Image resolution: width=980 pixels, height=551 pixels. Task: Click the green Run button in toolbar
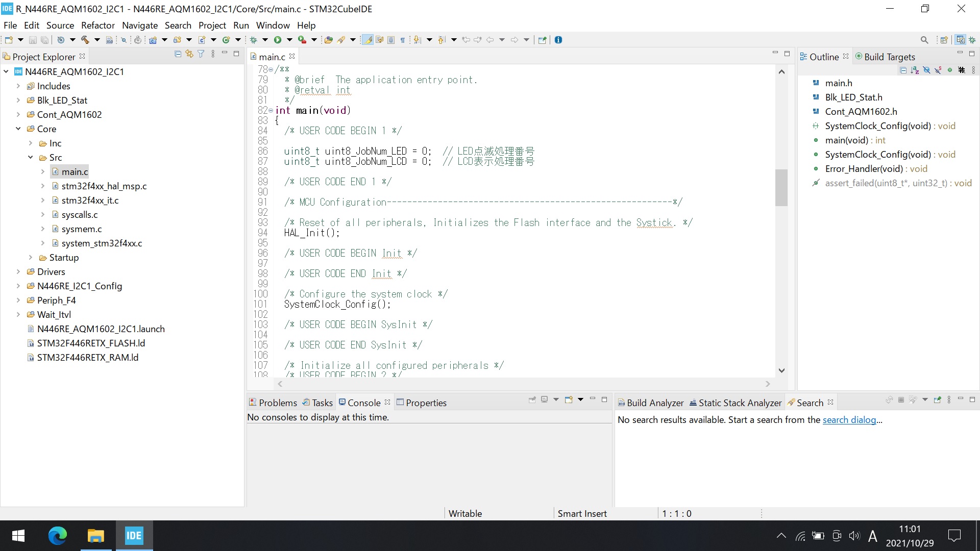point(278,40)
